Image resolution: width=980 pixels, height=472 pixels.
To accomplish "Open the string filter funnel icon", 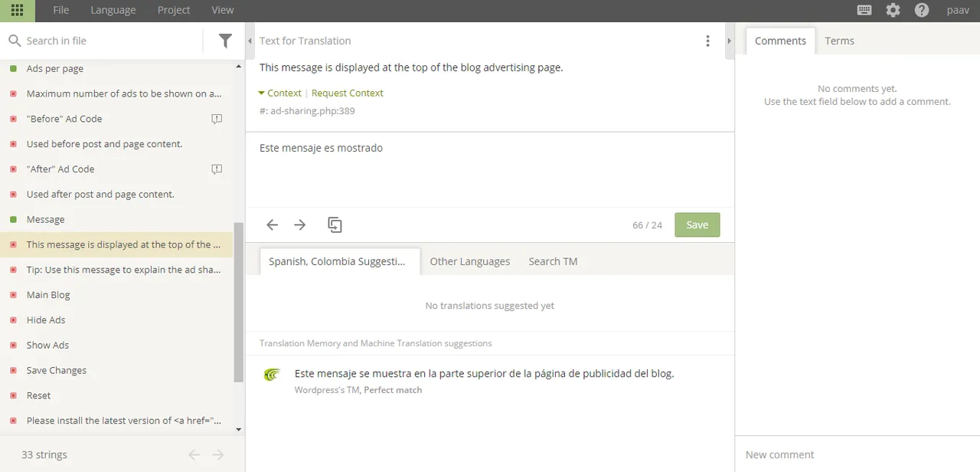I will [x=225, y=41].
